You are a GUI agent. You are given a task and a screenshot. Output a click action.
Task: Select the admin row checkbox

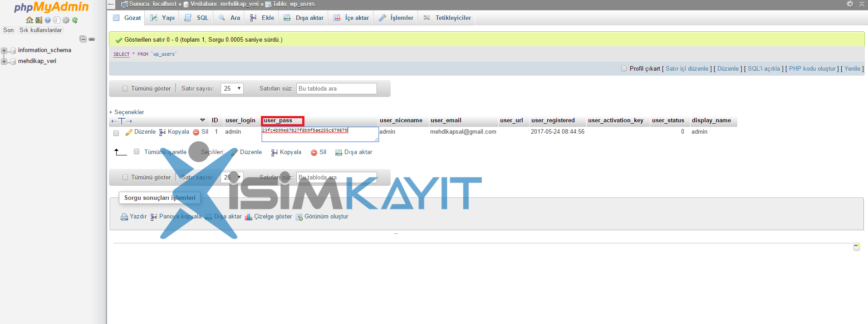[116, 133]
